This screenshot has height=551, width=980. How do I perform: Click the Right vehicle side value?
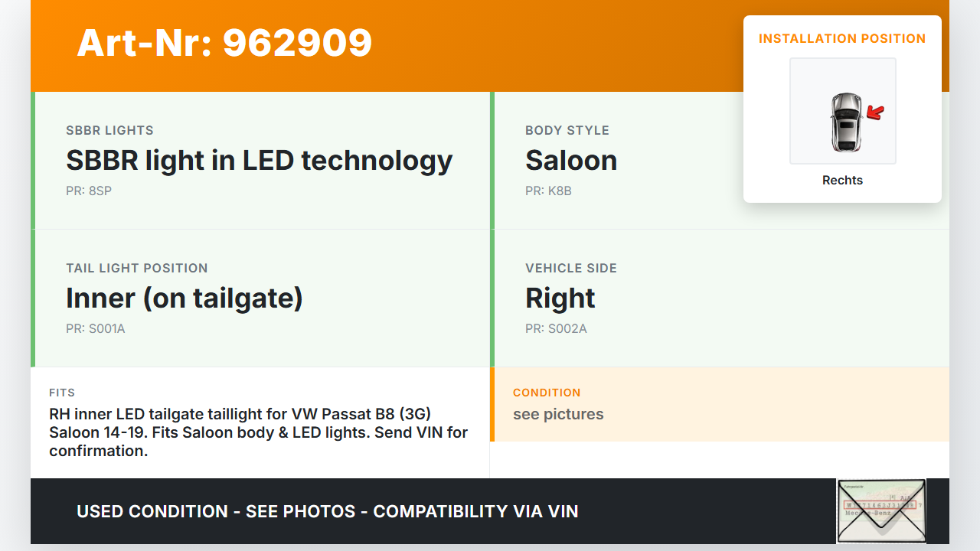(560, 298)
